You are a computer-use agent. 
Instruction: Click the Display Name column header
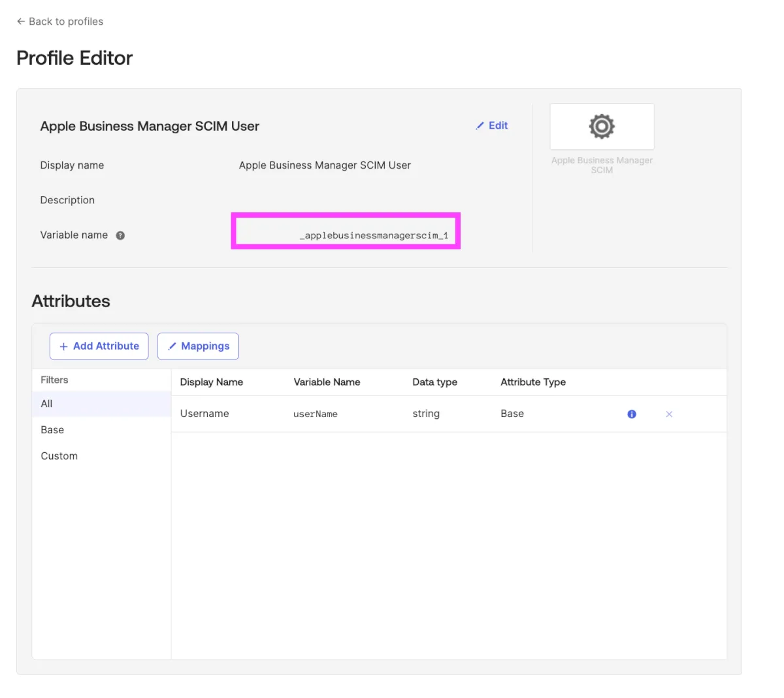[x=211, y=382]
